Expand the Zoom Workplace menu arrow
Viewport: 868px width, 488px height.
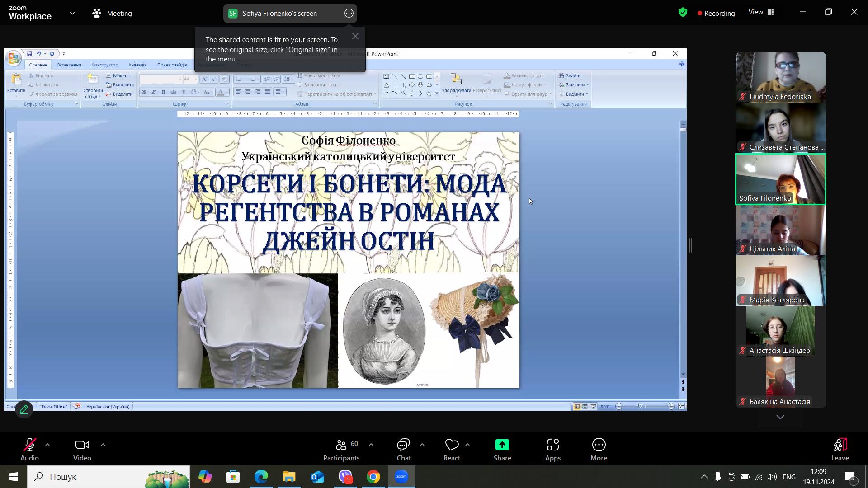[x=72, y=14]
